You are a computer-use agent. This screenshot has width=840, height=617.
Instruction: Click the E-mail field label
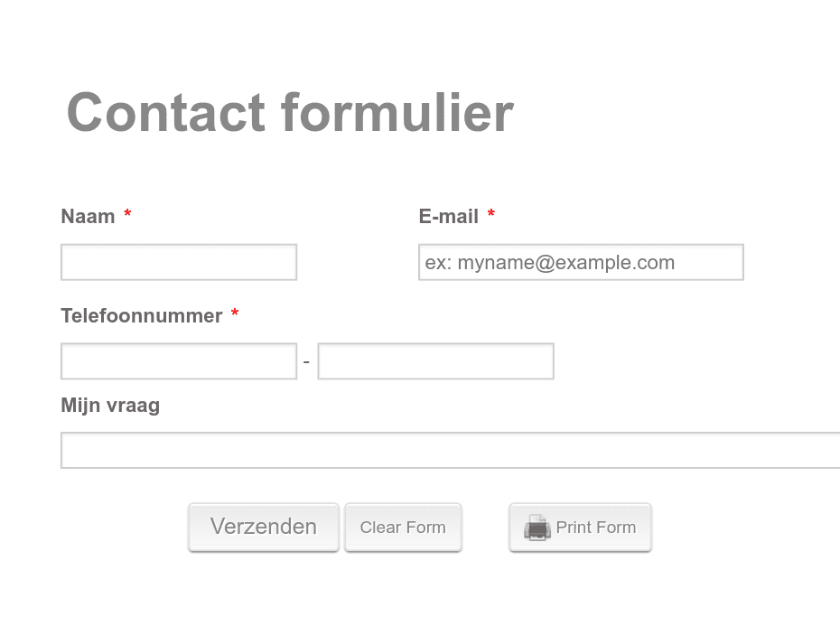click(x=449, y=217)
